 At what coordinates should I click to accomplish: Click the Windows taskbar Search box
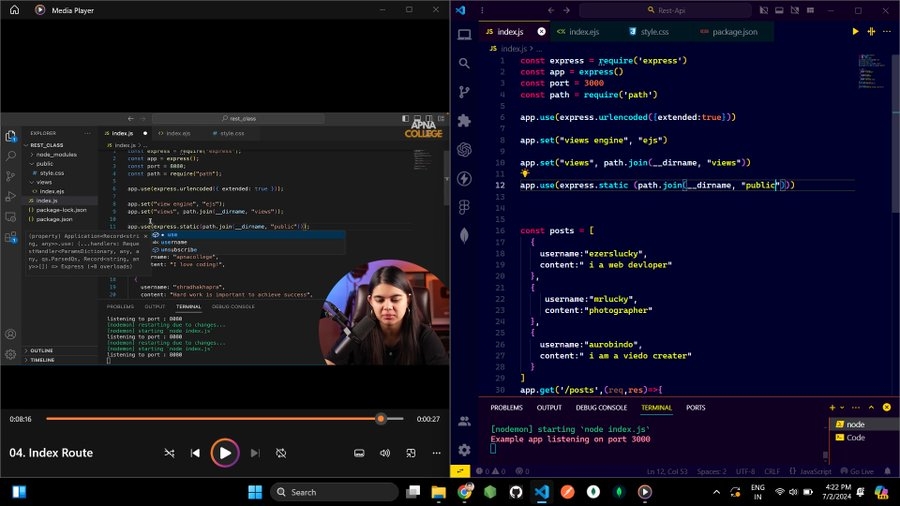[335, 492]
